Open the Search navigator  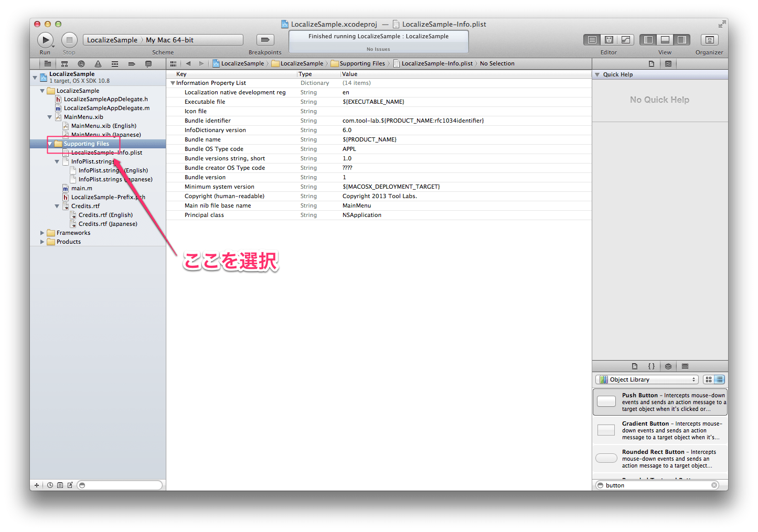(x=81, y=64)
